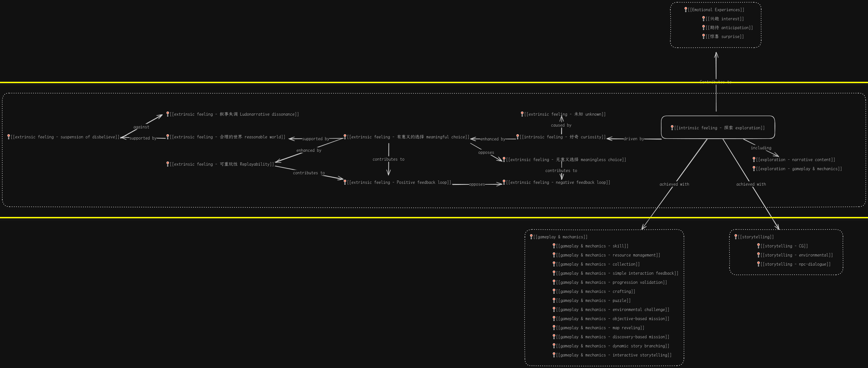Click pin icon beside suspension of disbelieve
868x368 pixels.
coord(9,137)
